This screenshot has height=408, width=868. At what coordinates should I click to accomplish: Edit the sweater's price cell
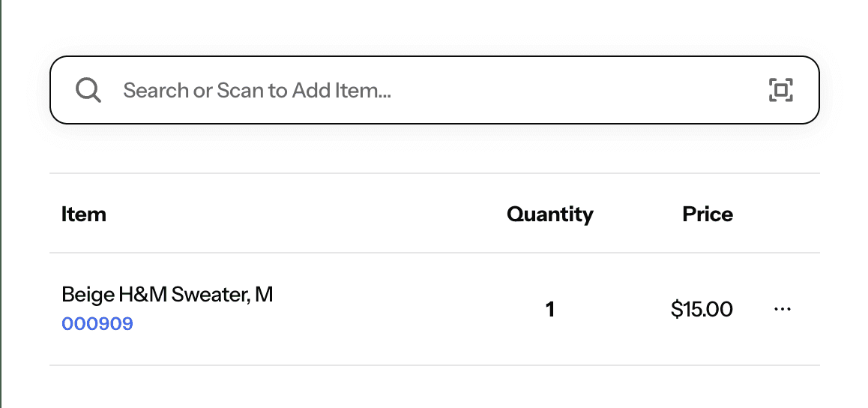[x=702, y=310]
